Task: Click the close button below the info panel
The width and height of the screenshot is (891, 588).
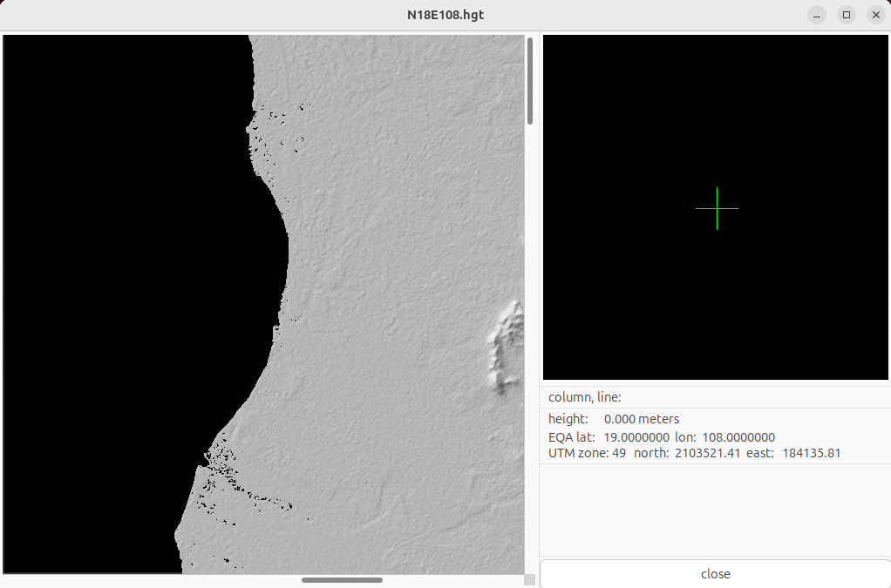Action: 715,574
